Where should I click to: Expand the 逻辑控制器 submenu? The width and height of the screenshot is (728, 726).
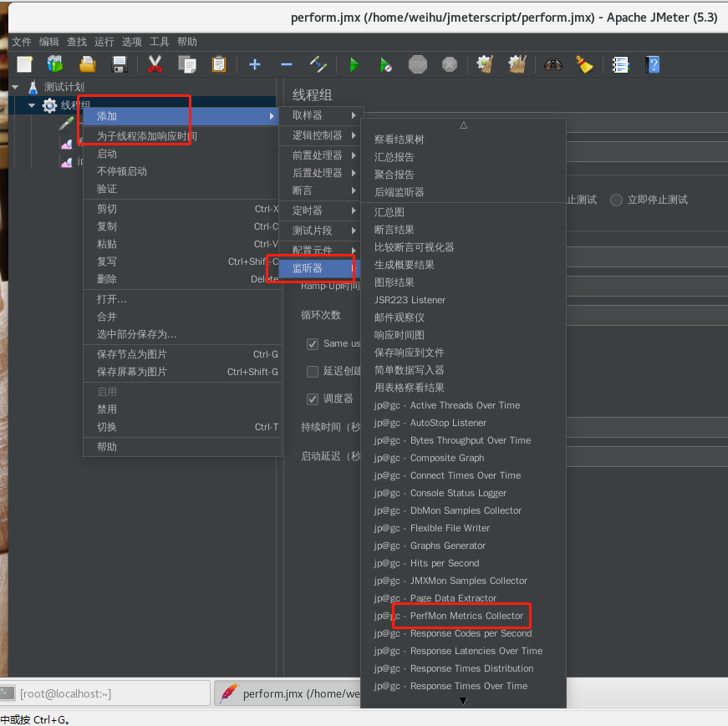tap(321, 135)
